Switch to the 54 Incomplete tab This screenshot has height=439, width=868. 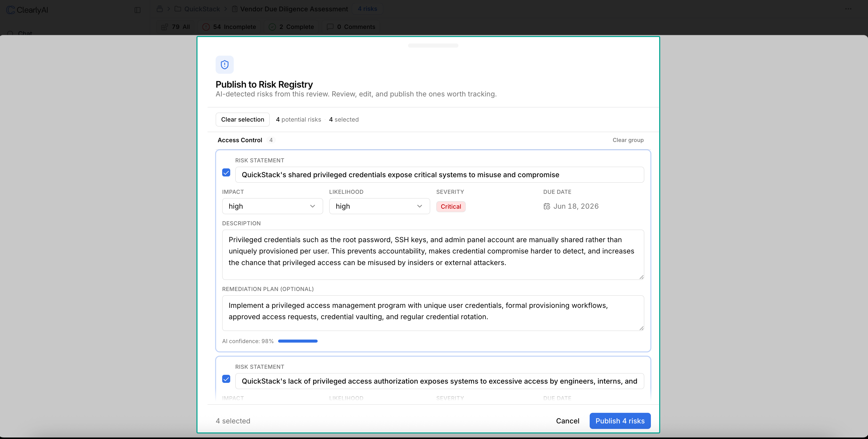pos(229,27)
